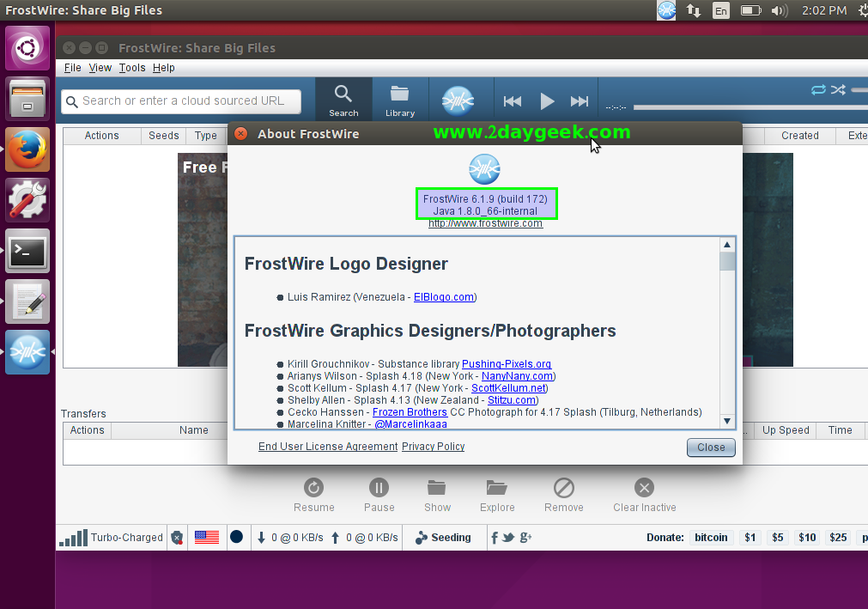Click the Facebook icon in status bar
868x609 pixels.
click(495, 538)
